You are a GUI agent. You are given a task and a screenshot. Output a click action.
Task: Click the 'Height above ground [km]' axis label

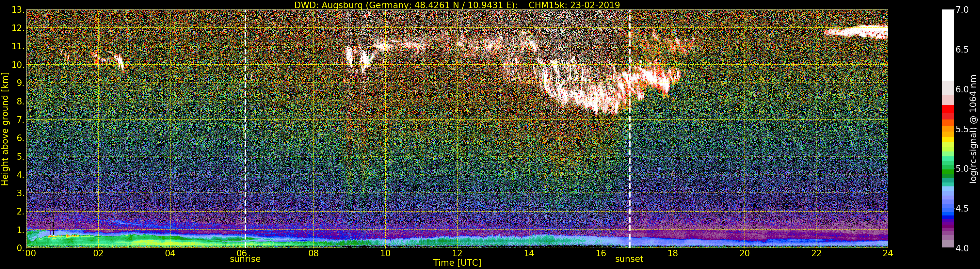tap(5, 129)
